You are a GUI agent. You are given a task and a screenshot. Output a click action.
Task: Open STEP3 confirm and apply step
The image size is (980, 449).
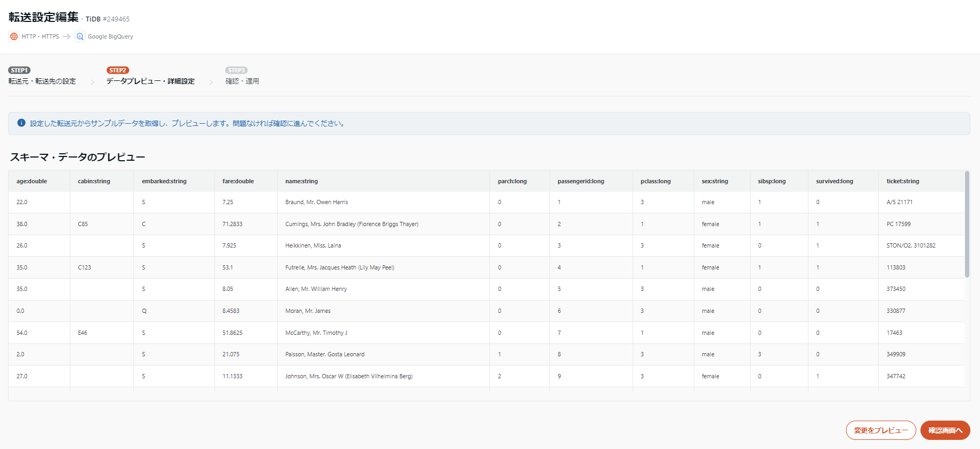point(242,76)
